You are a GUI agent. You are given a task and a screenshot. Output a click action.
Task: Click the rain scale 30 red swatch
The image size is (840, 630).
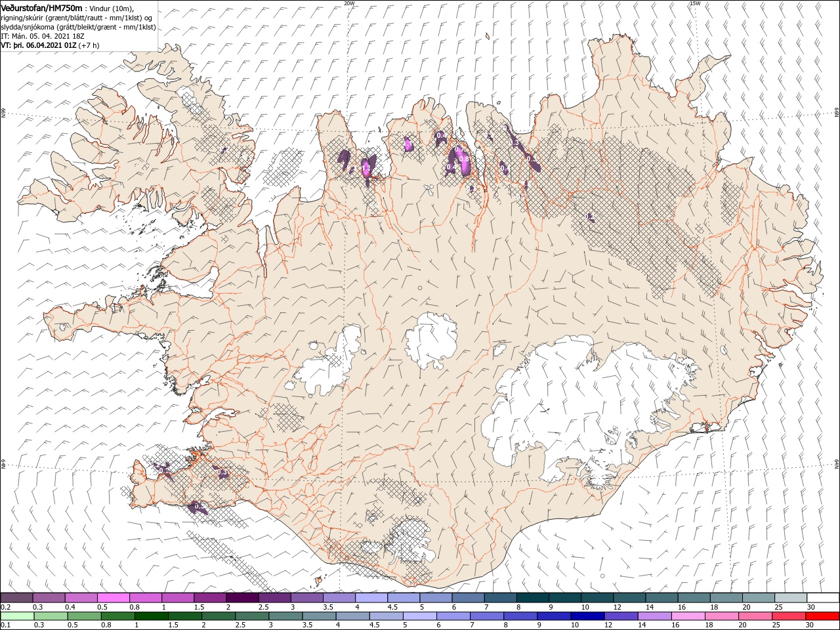[822, 616]
